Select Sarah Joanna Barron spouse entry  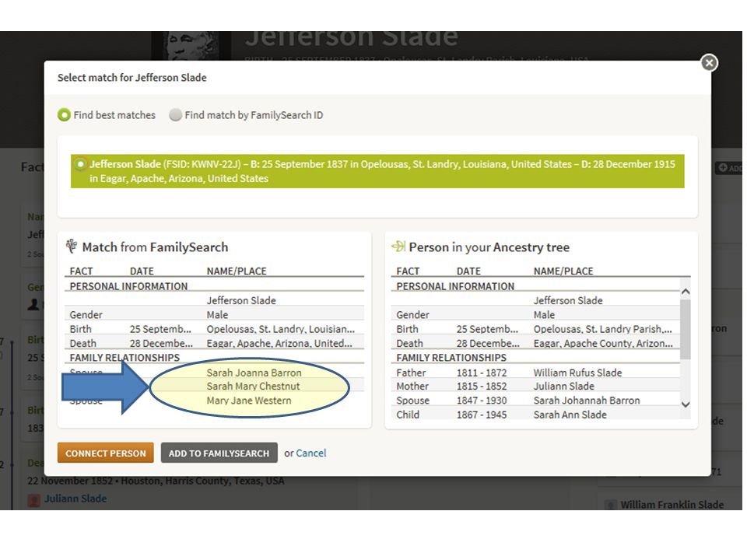coord(254,373)
